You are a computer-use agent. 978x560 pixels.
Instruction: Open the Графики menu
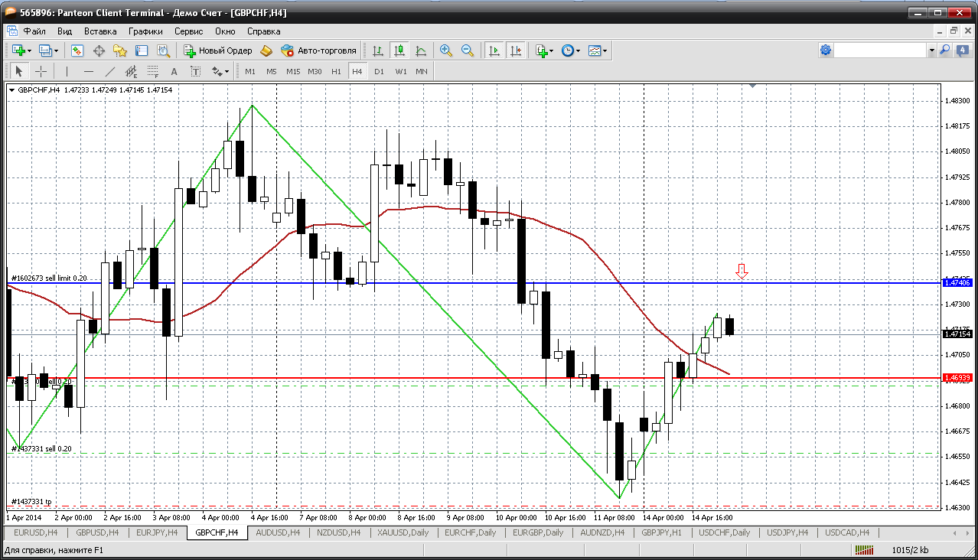pyautogui.click(x=145, y=31)
